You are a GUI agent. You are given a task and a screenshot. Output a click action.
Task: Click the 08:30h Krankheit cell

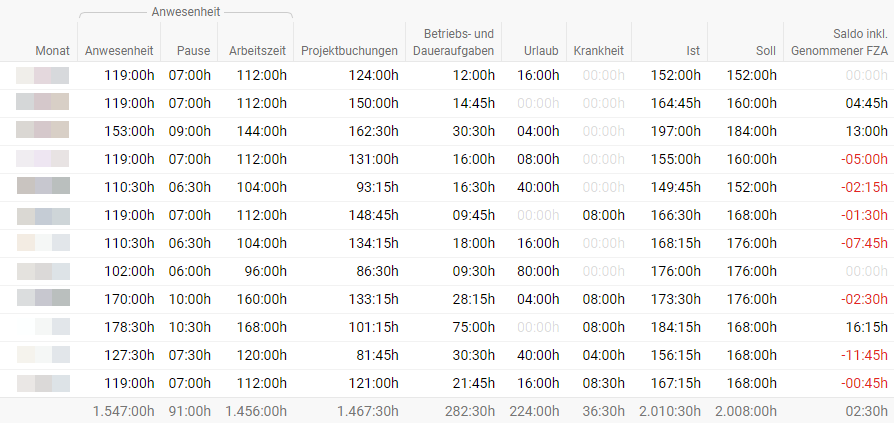tap(603, 383)
